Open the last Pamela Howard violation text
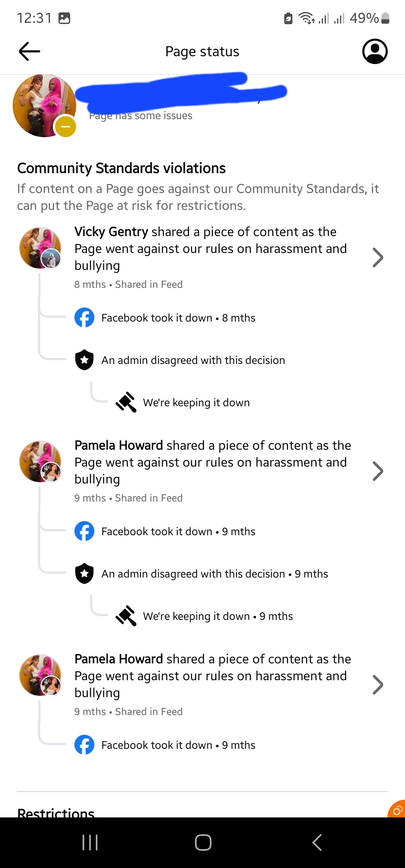The height and width of the screenshot is (868, 405). click(212, 676)
